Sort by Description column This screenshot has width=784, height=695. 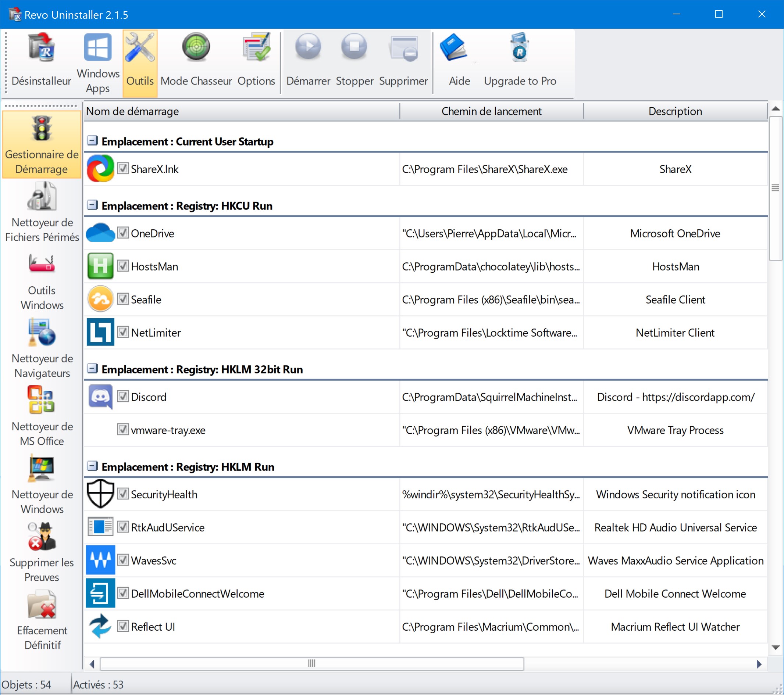coord(675,112)
